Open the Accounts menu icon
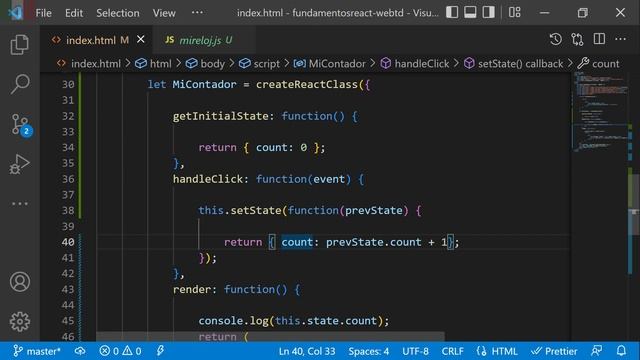The height and width of the screenshot is (360, 640). click(20, 282)
